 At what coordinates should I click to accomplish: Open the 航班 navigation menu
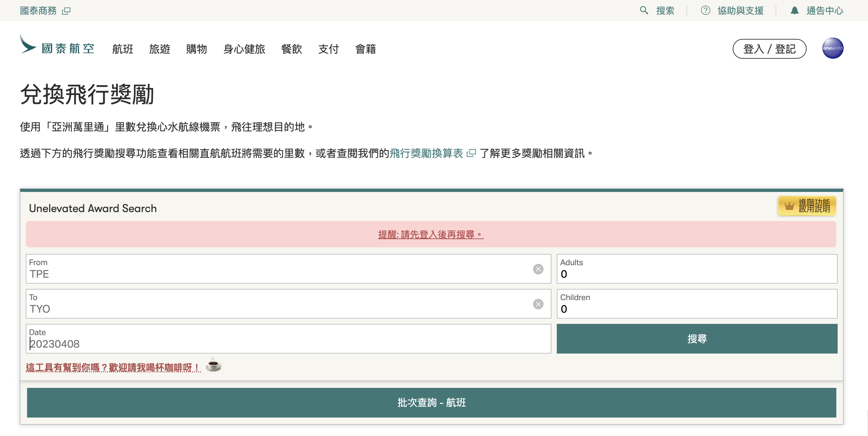(123, 49)
